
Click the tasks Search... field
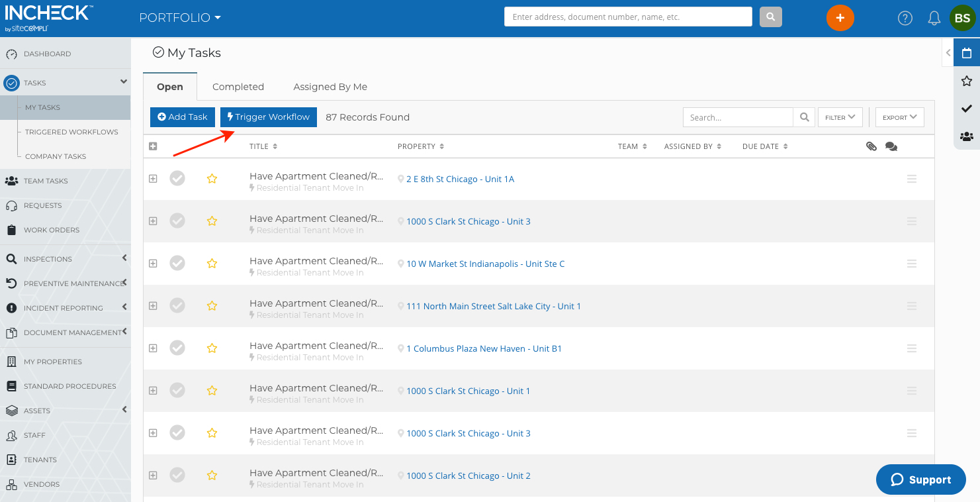point(738,117)
